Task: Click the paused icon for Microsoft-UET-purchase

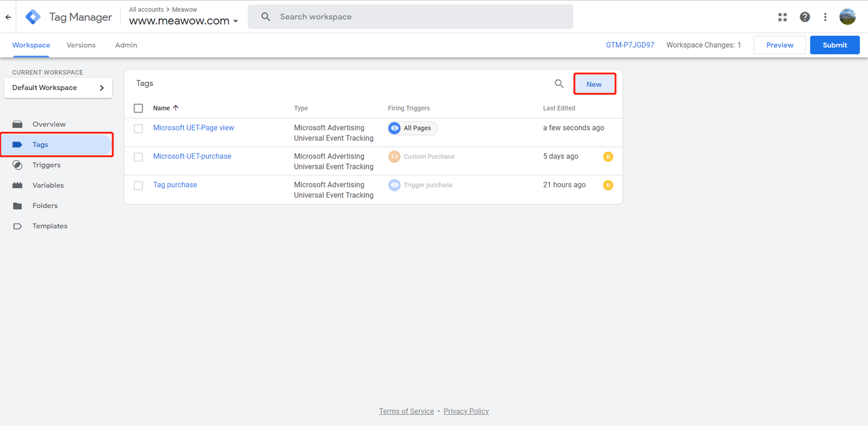Action: click(x=608, y=157)
